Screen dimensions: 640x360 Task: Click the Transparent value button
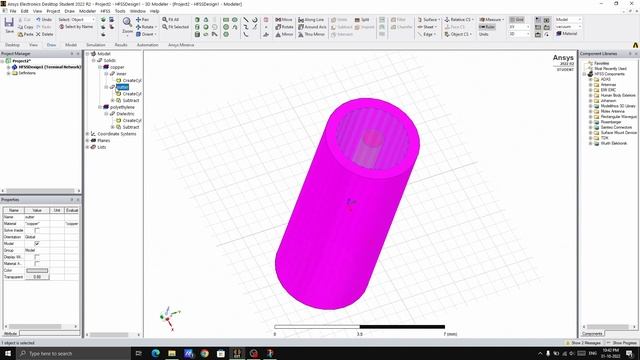coord(37,277)
